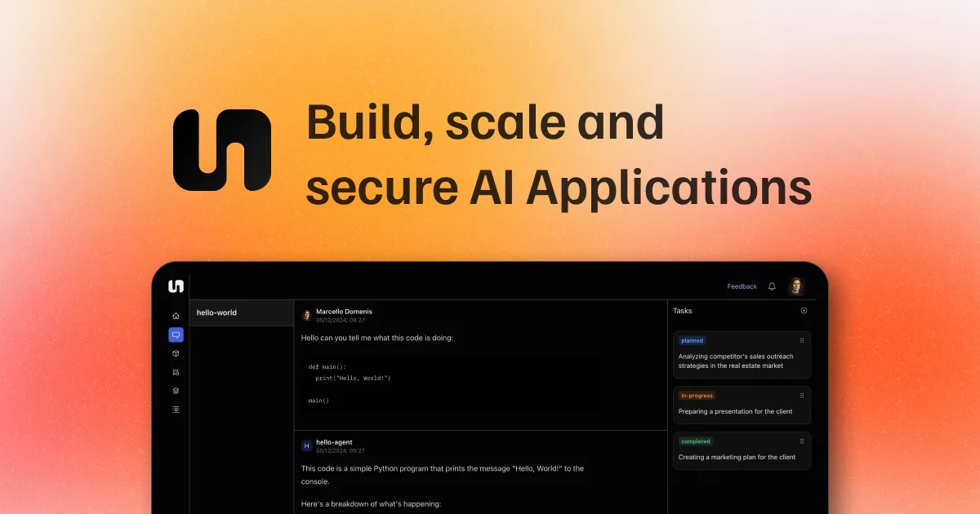The image size is (980, 514).
Task: Click the grid-squares icon in the sidebar
Action: 176,372
